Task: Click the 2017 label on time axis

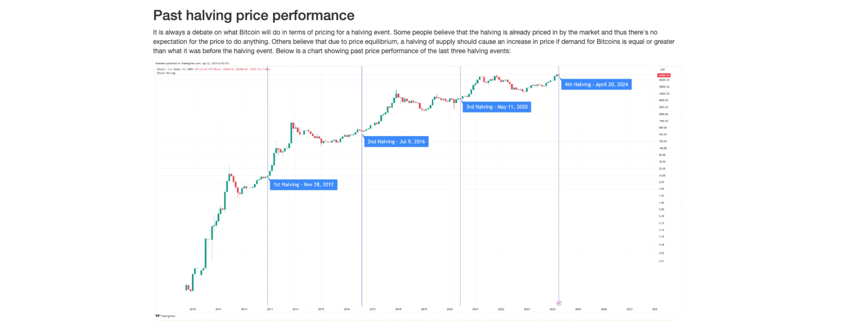Action: click(x=372, y=309)
